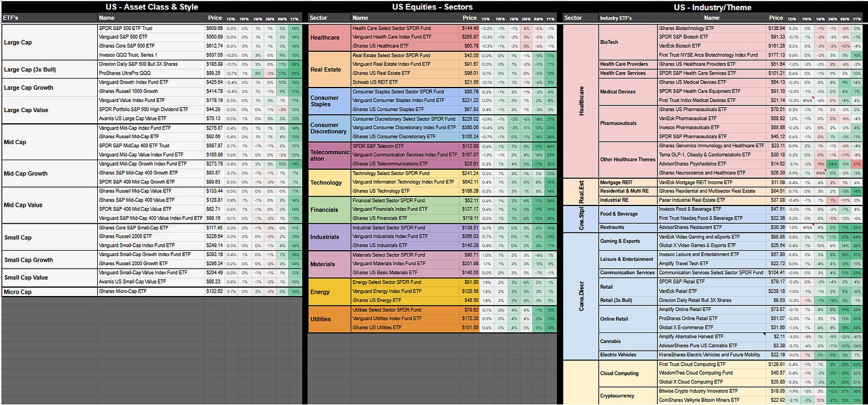868x405 pixels.
Task: Select the 'US Equities - Sectors' title
Action: point(433,7)
